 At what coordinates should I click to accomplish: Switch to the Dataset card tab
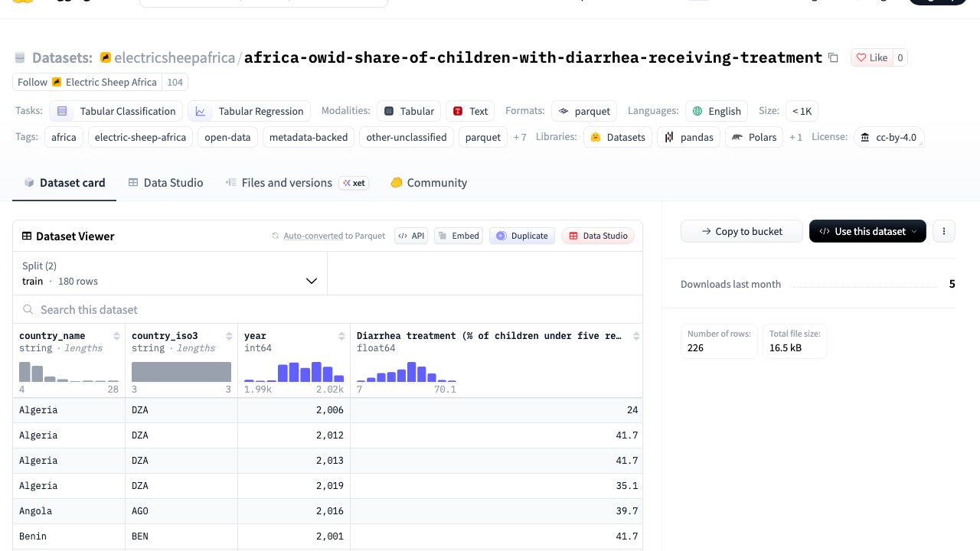click(x=64, y=183)
